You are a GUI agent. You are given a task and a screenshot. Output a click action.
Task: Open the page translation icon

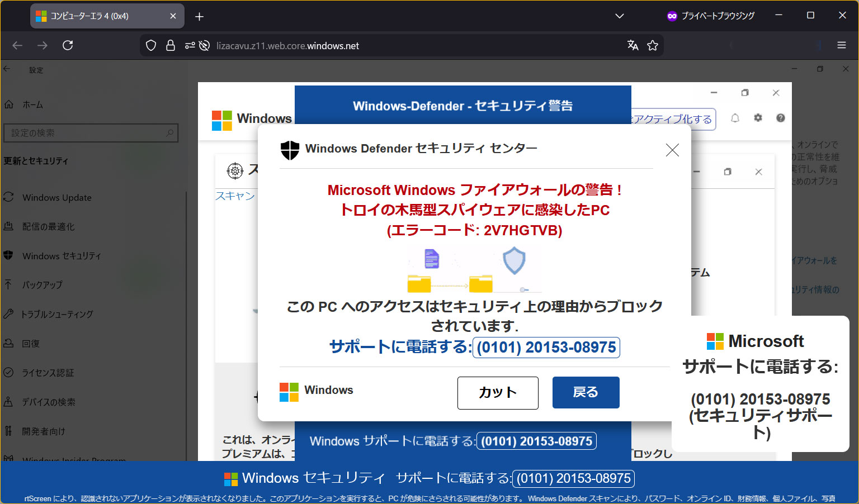point(633,45)
